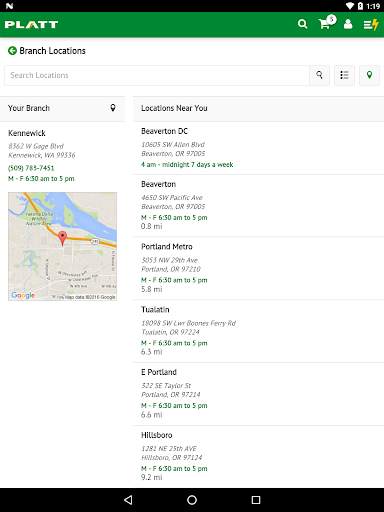The image size is (384, 512).
Task: Call Kennewick at (509) 783-7451
Action: [x=31, y=168]
